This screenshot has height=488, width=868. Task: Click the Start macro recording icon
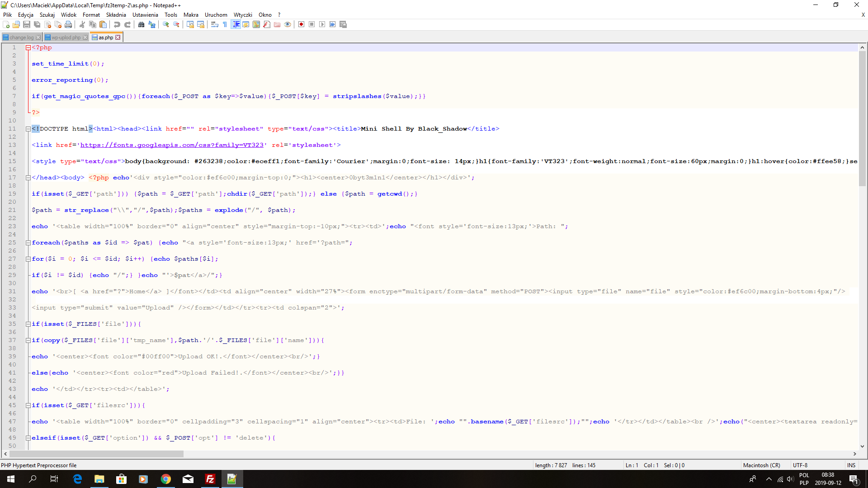[x=301, y=24]
